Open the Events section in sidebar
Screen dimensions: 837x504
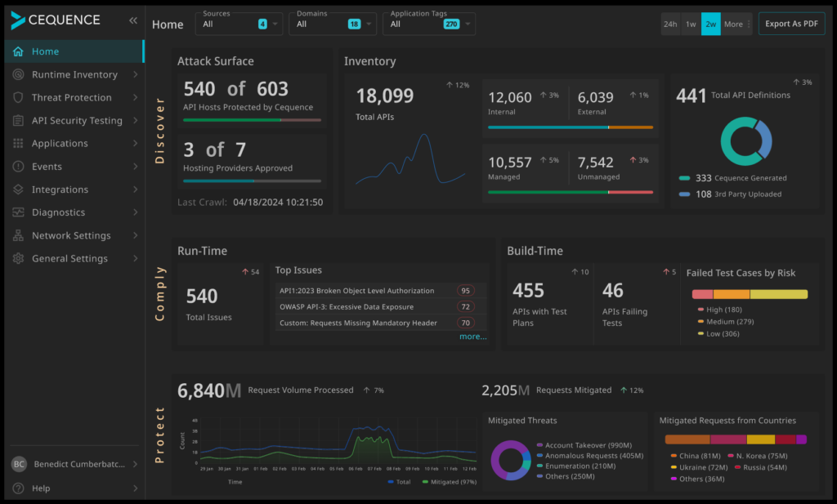74,166
